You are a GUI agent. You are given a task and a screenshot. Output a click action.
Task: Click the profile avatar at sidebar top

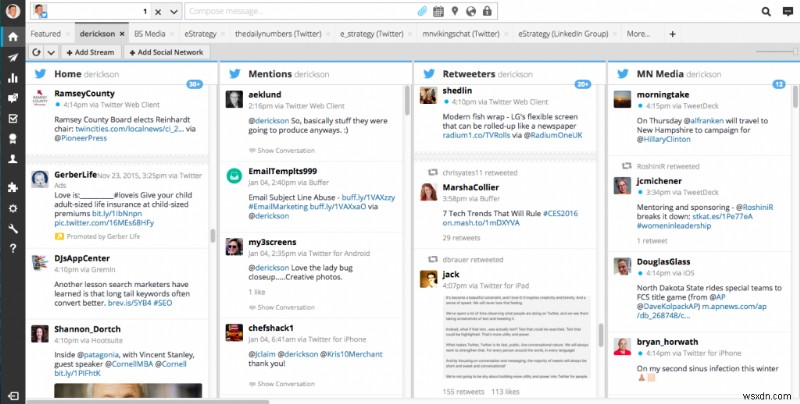pos(13,11)
